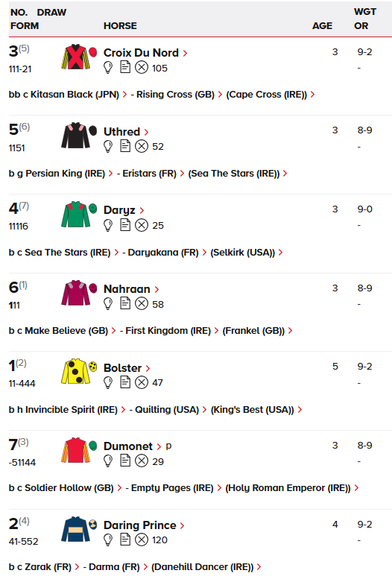This screenshot has width=392, height=582.
Task: Click the circled X icon under Dumonet
Action: click(x=142, y=461)
